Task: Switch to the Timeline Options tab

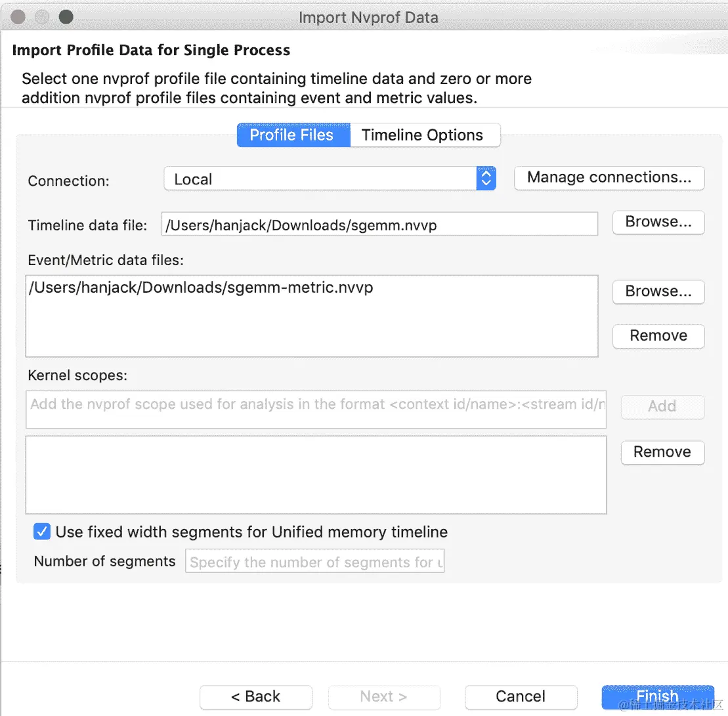Action: pos(422,135)
